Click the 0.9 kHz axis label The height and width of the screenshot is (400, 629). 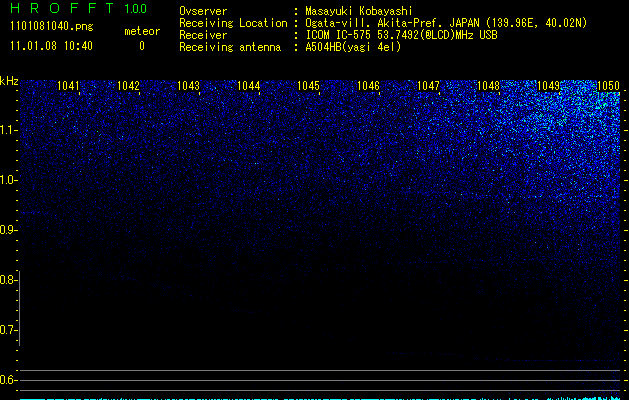coord(8,230)
